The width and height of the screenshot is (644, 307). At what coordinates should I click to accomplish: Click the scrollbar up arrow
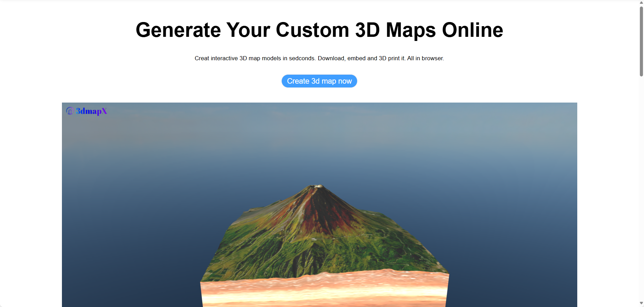641,3
